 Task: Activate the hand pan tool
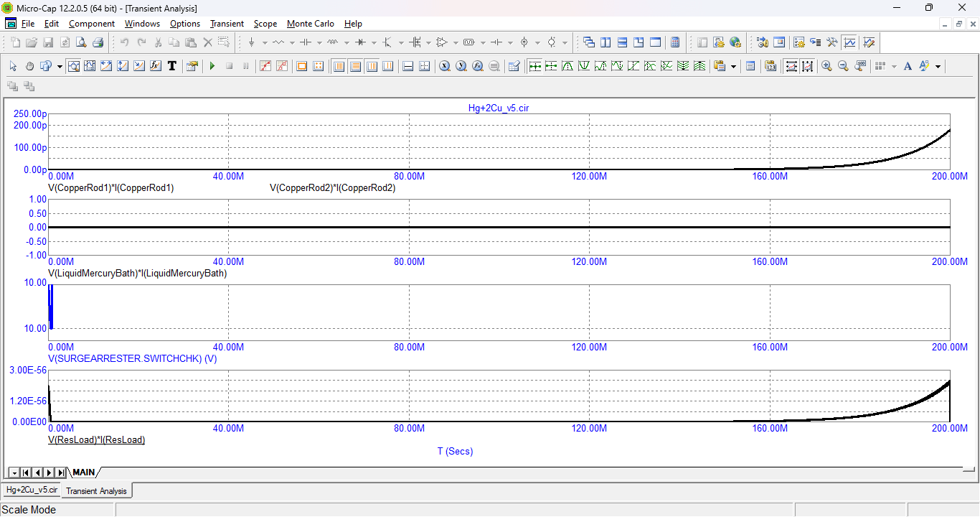(x=29, y=66)
